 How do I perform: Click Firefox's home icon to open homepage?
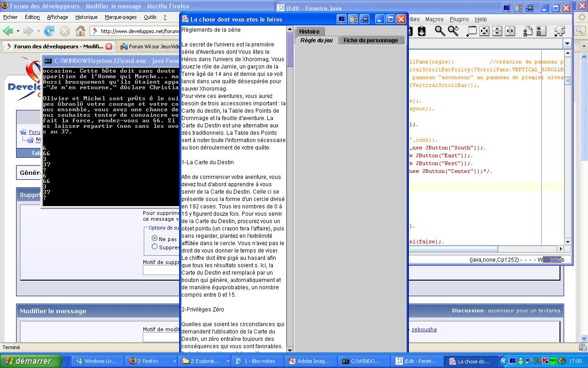click(81, 31)
